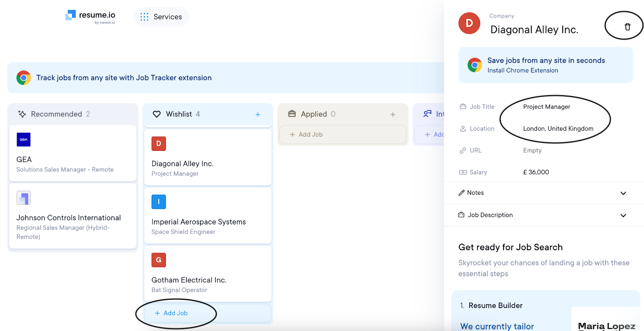Edit the London, United Kingdom location field

pos(558,129)
